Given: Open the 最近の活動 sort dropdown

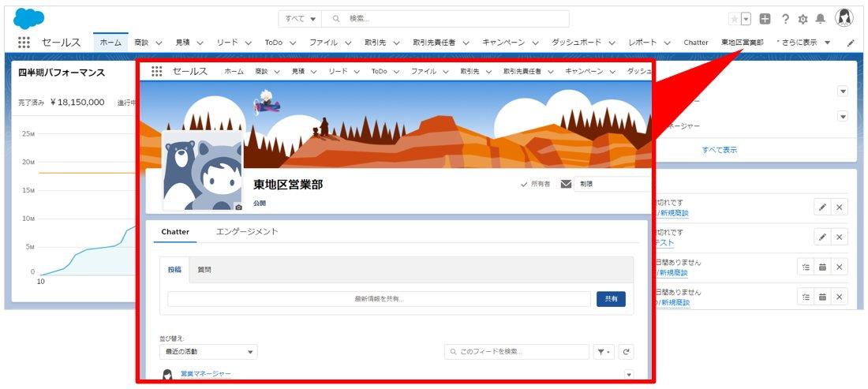Looking at the screenshot, I should tap(208, 352).
